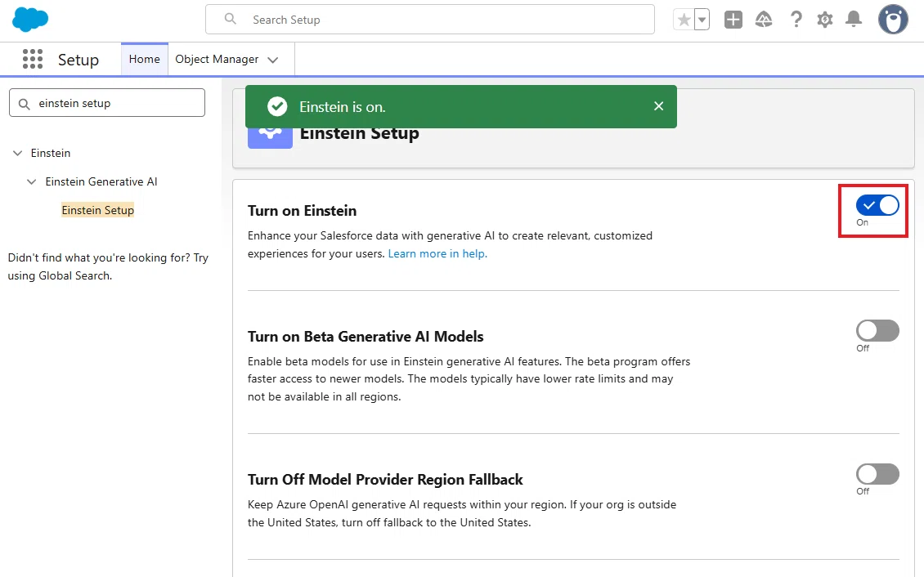
Task: Click the 'Einstein is on.' message text
Action: point(343,107)
